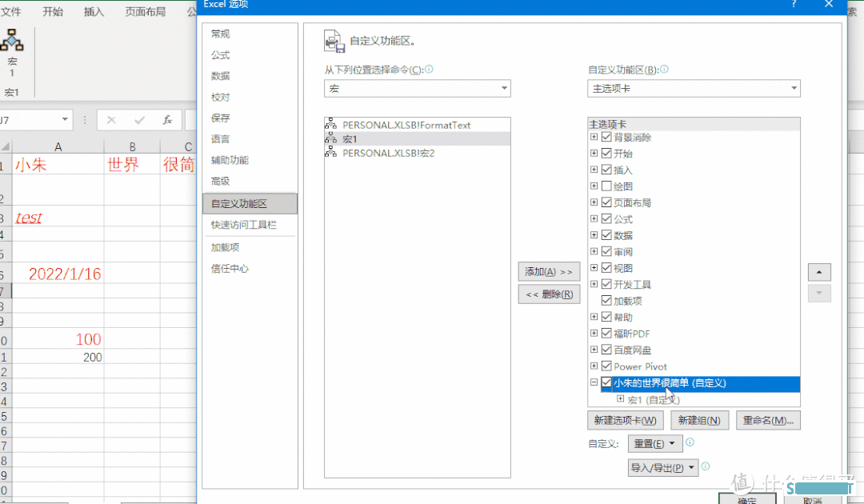Open the 从下列位置选择命令 dropdown showing 宏

point(417,89)
